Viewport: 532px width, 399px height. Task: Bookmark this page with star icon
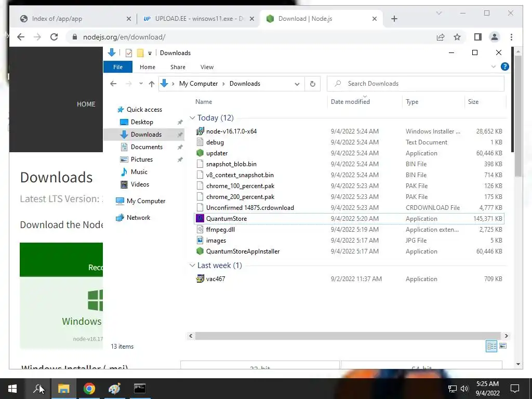tap(457, 37)
